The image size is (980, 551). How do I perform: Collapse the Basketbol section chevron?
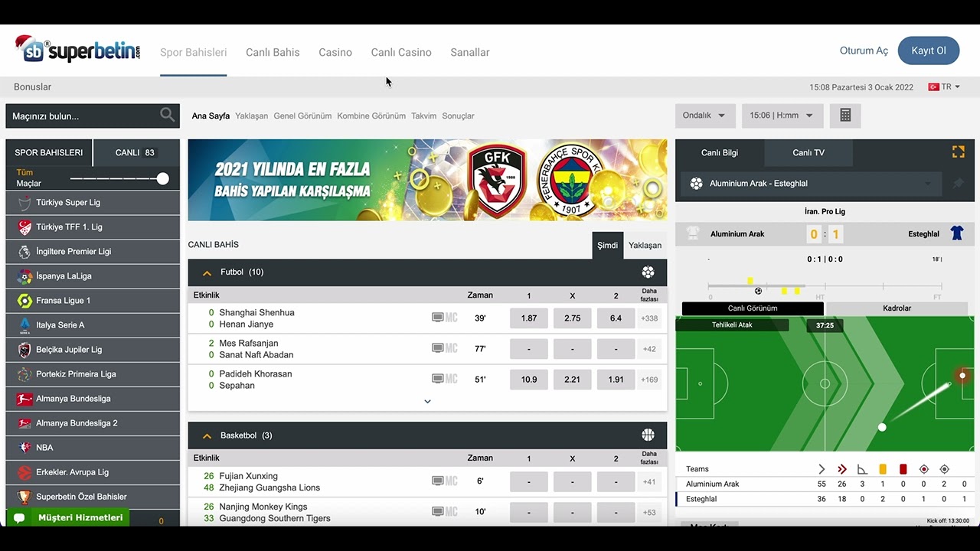tap(207, 435)
